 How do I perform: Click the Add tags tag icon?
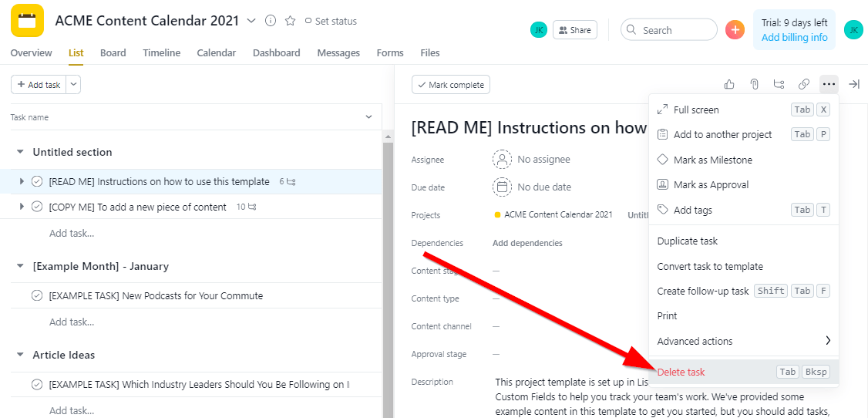tap(662, 210)
